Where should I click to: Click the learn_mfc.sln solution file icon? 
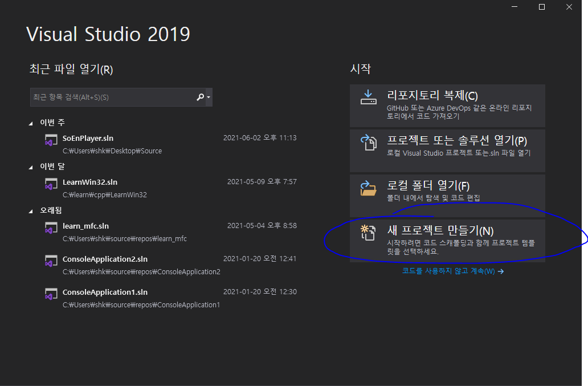(51, 227)
